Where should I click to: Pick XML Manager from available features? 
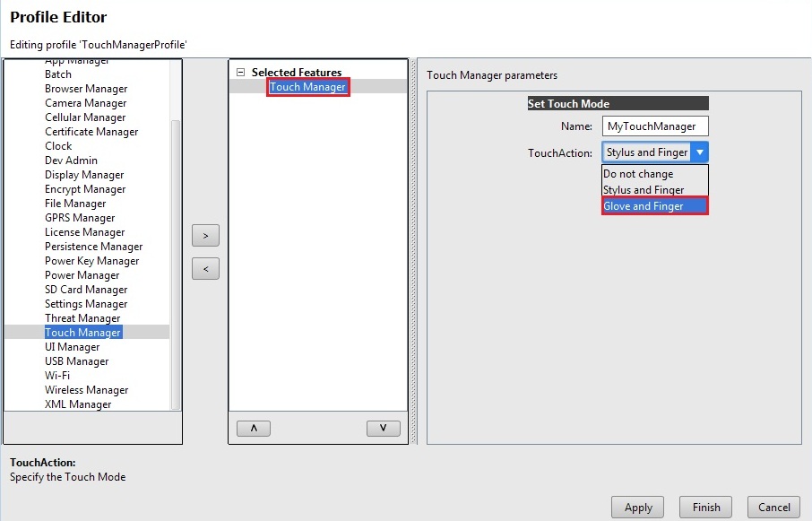(x=78, y=404)
